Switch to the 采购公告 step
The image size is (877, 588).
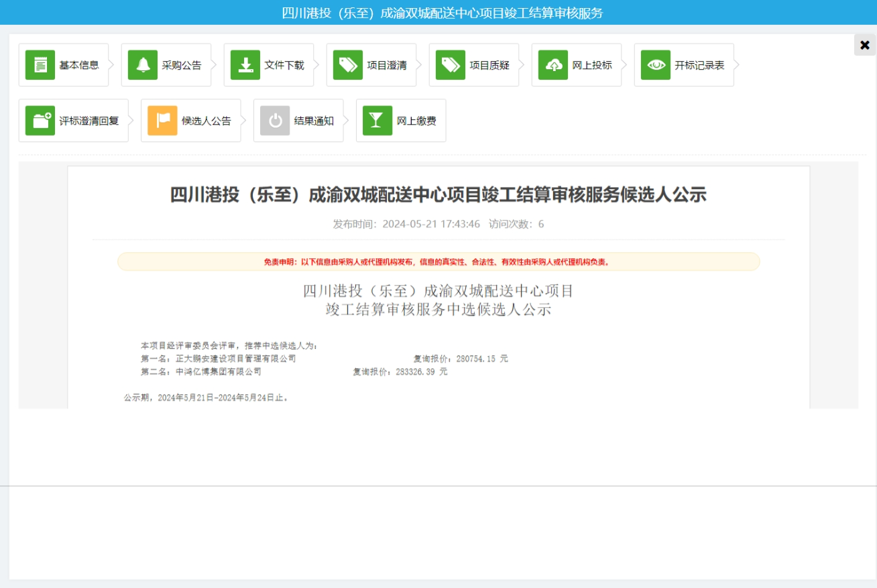[182, 65]
